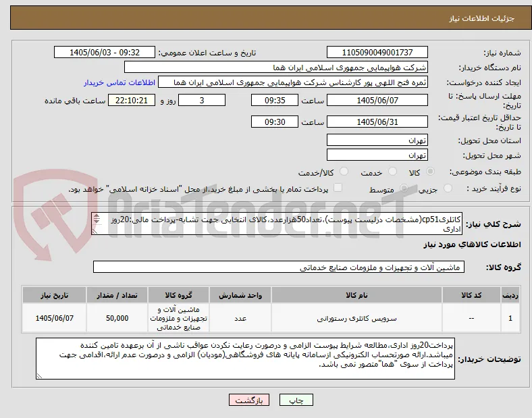Click the جزئیات اطلاعات نیاز page title
532x418 pixels.
482,18
